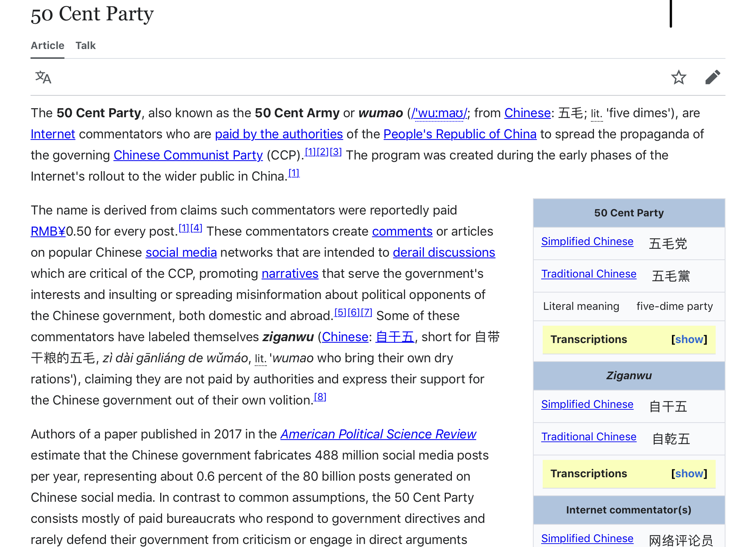Click the 'Ziganwu' infobox header
The image size is (756, 547).
pos(629,376)
